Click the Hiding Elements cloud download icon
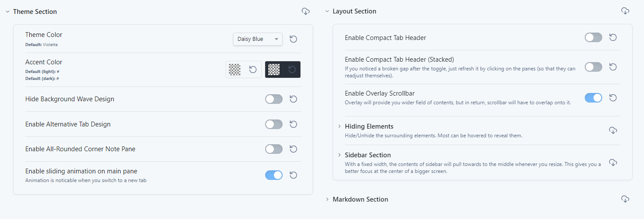Screen dimensions: 644x219 click(613, 130)
